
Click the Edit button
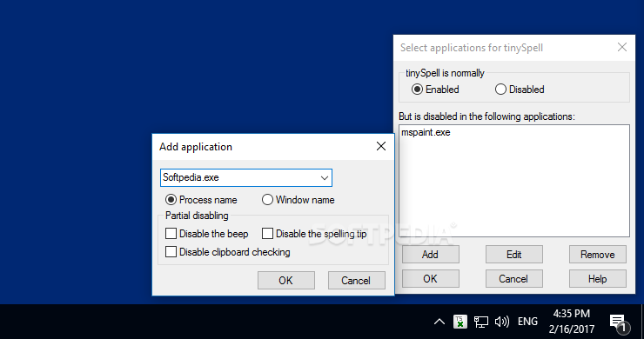(x=513, y=255)
